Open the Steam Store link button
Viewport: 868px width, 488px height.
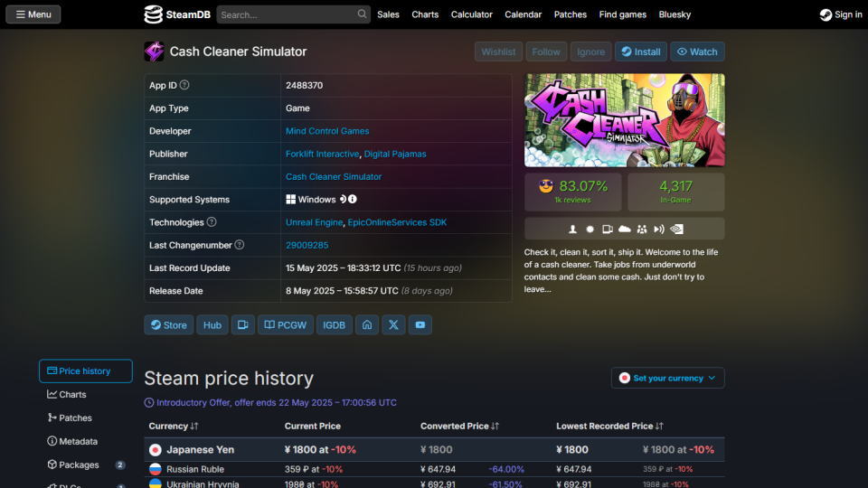click(x=169, y=324)
